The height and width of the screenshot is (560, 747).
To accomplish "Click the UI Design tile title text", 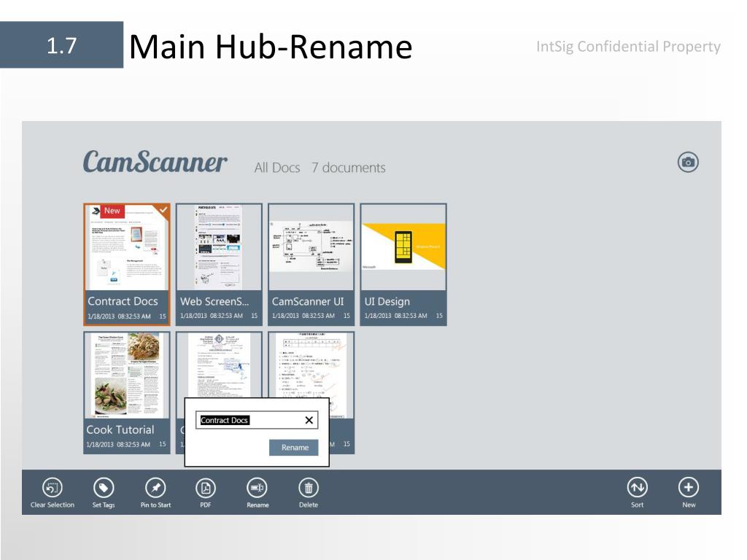I will tap(387, 301).
